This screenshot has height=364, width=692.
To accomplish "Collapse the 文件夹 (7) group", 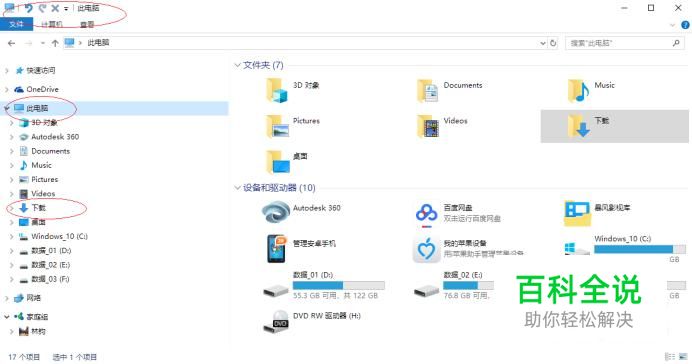I will pyautogui.click(x=237, y=65).
